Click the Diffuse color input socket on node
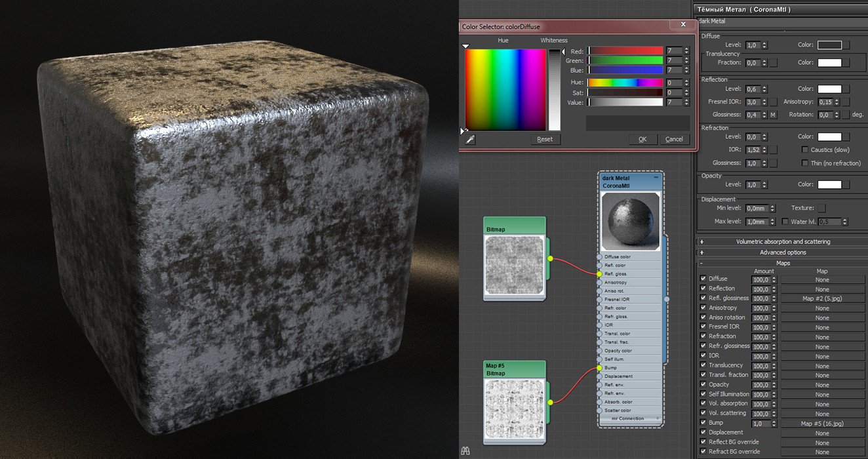This screenshot has height=459, width=868. (600, 257)
